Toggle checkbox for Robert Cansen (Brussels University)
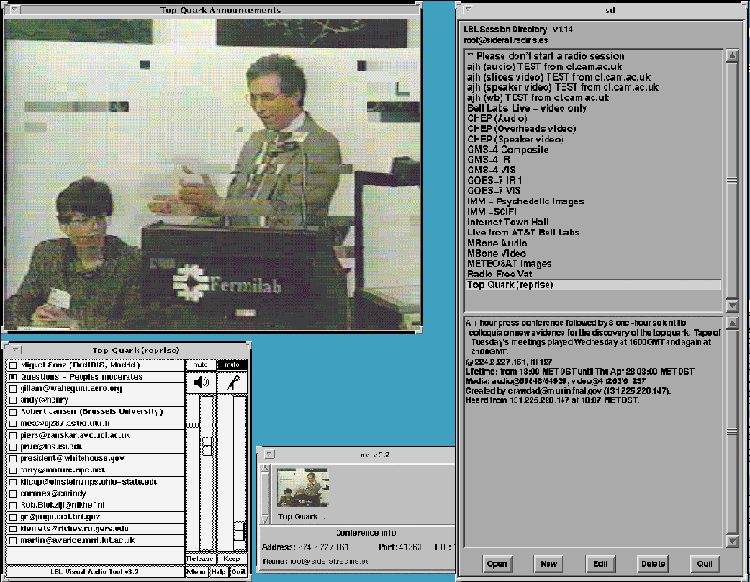This screenshot has height=582, width=750. [12, 411]
